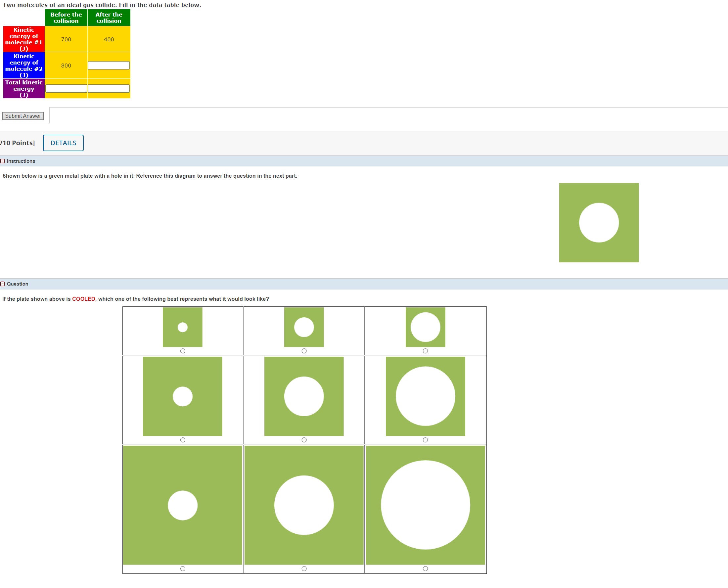Click the reference green plate diagram
Image resolution: width=728 pixels, height=588 pixels.
(x=599, y=223)
